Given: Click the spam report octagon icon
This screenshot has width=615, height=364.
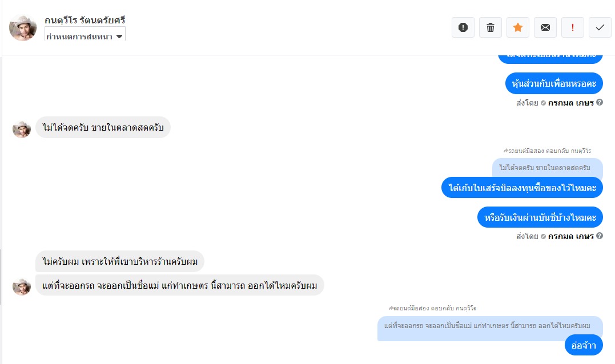Looking at the screenshot, I should click(x=463, y=27).
